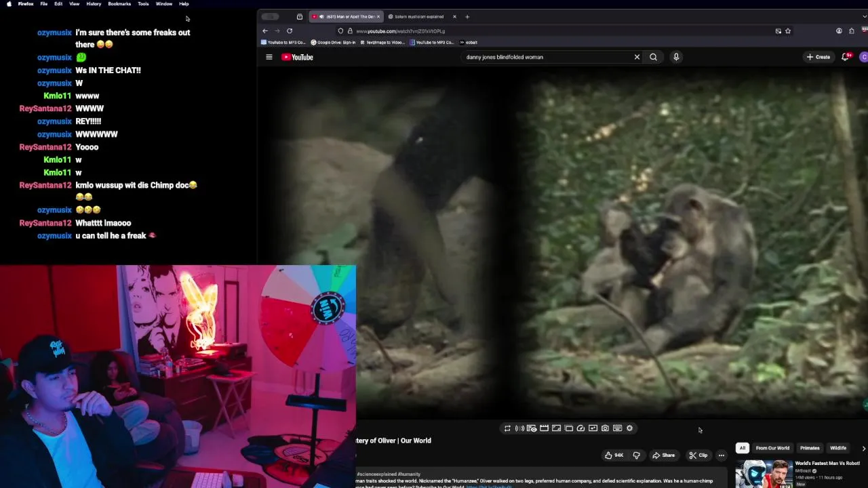This screenshot has width=868, height=488.
Task: Open the Firefox account icon in toolbar
Action: [x=839, y=30]
